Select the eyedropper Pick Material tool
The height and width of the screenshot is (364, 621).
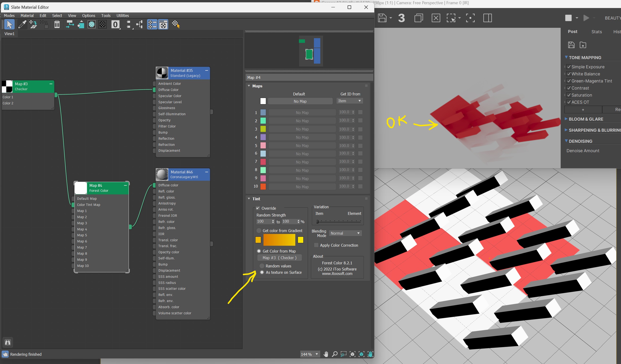(22, 24)
